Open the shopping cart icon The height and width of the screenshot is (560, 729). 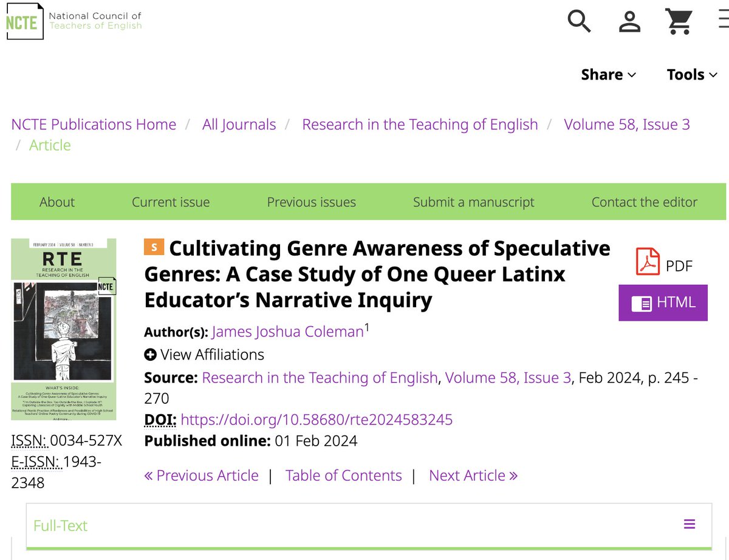[x=680, y=22]
